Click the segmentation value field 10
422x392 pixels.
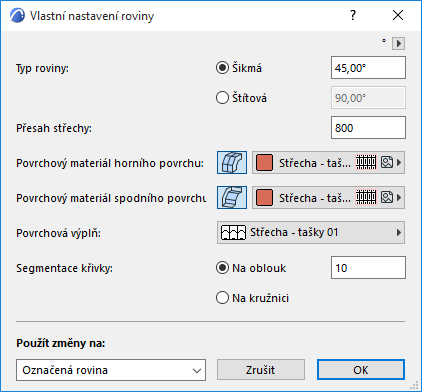pos(368,268)
